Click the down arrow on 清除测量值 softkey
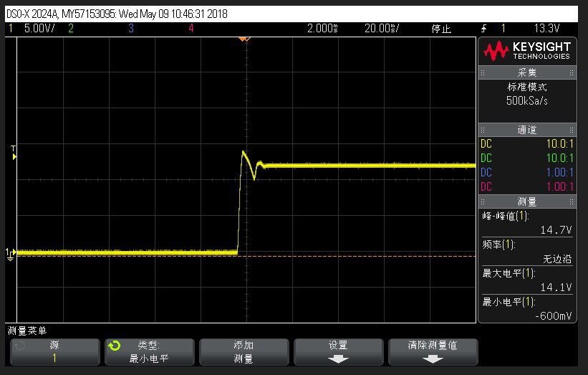The width and height of the screenshot is (588, 375). point(433,359)
